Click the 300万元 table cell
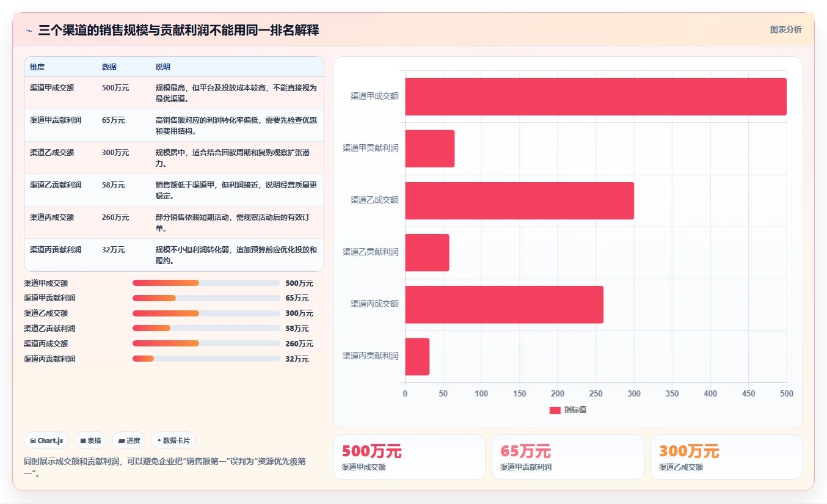 [115, 153]
